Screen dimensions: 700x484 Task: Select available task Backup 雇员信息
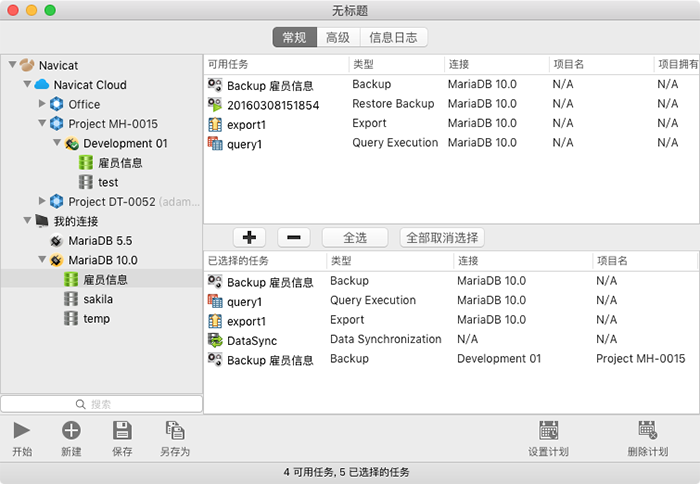452,85
